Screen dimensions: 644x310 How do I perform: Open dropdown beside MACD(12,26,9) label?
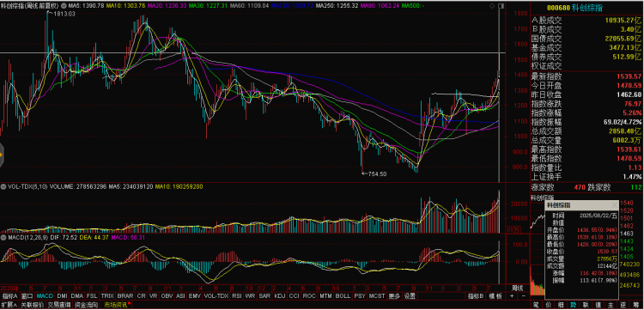[3, 238]
